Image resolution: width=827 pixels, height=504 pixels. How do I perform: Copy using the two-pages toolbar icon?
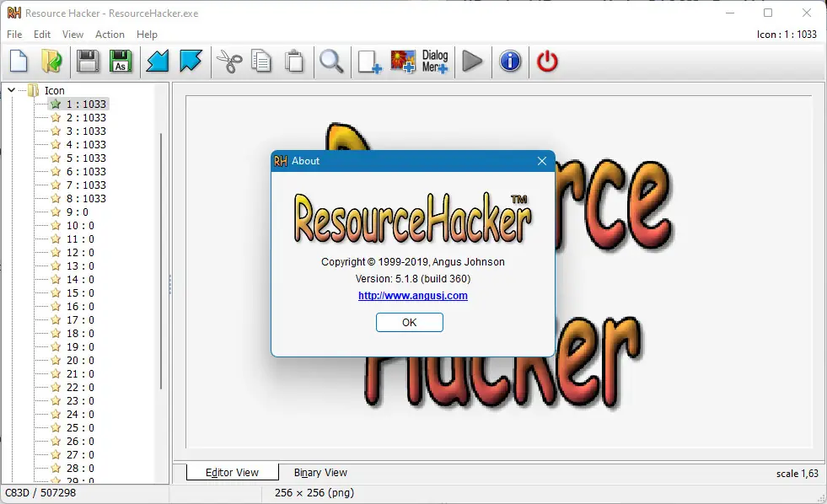pyautogui.click(x=261, y=62)
